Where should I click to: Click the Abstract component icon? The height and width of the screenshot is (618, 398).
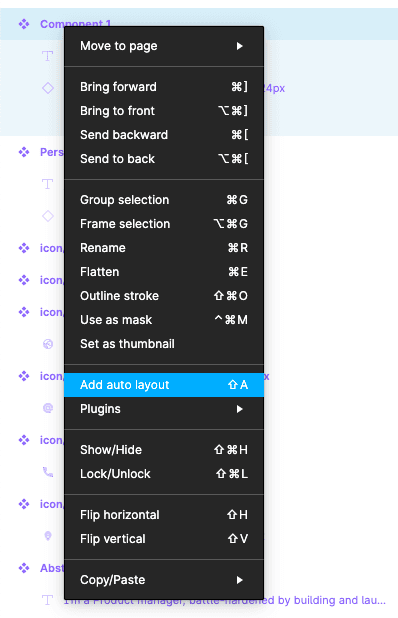point(24,568)
